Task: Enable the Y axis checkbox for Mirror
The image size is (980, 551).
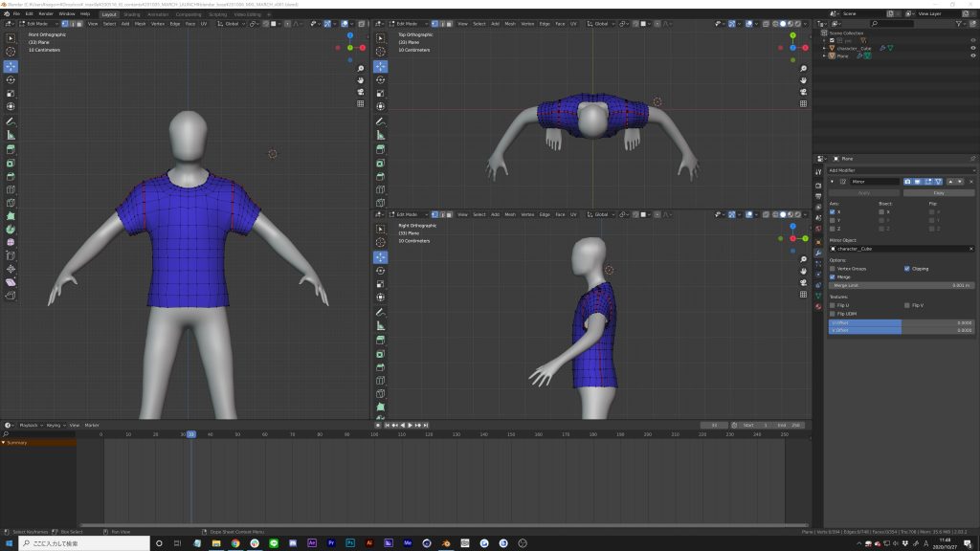Action: pyautogui.click(x=832, y=220)
